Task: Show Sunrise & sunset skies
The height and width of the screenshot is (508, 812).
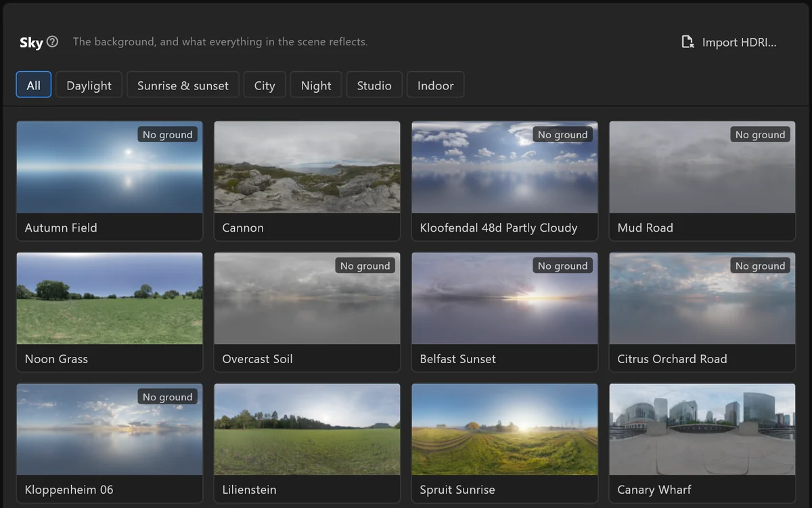Action: pyautogui.click(x=183, y=85)
